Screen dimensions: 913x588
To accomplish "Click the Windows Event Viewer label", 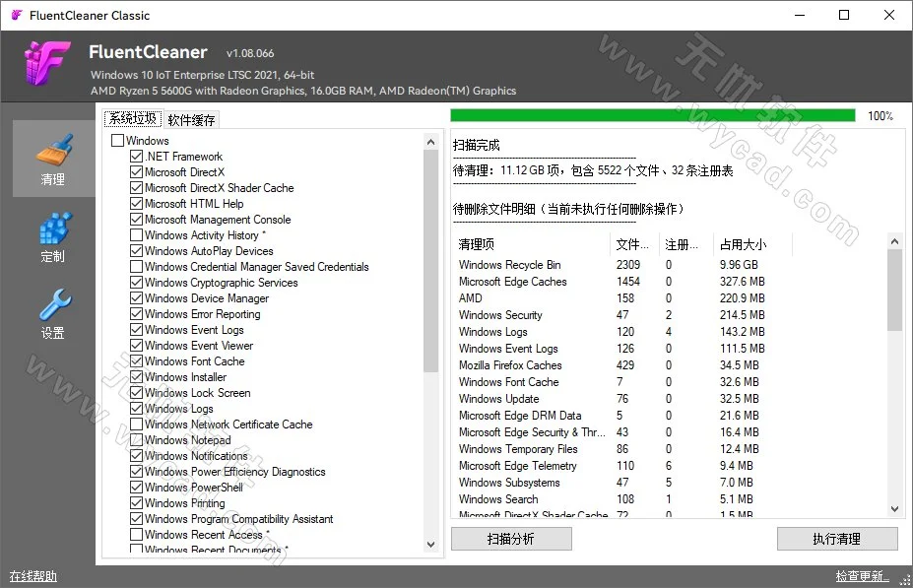I will (x=199, y=346).
